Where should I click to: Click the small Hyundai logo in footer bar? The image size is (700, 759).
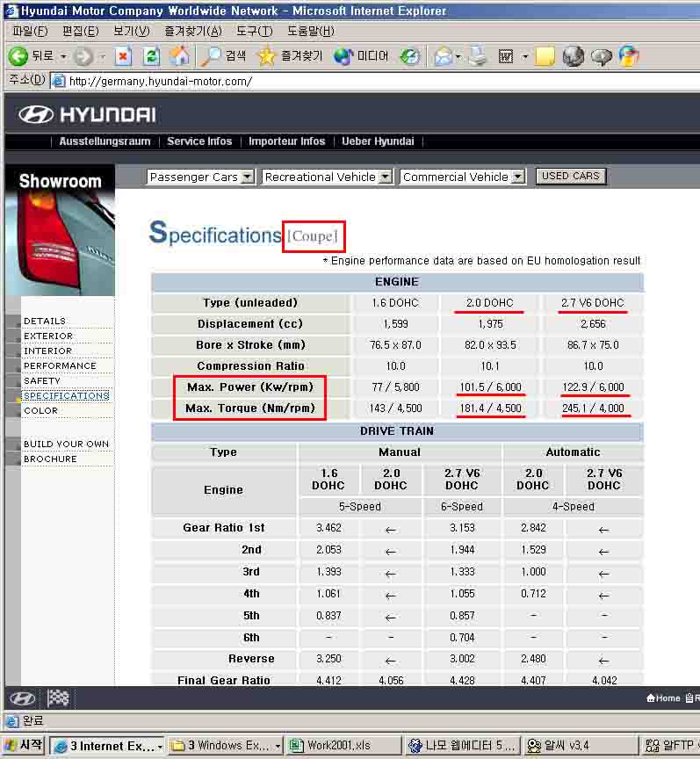point(22,698)
